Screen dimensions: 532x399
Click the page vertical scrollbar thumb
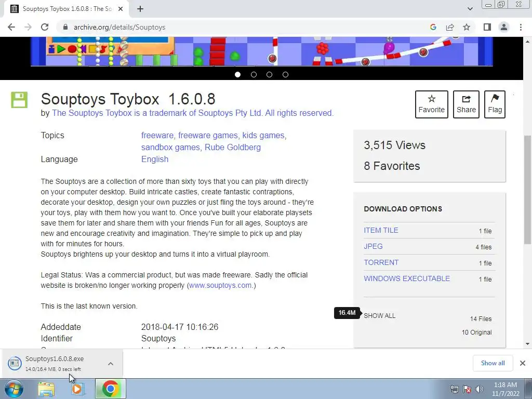(x=527, y=189)
